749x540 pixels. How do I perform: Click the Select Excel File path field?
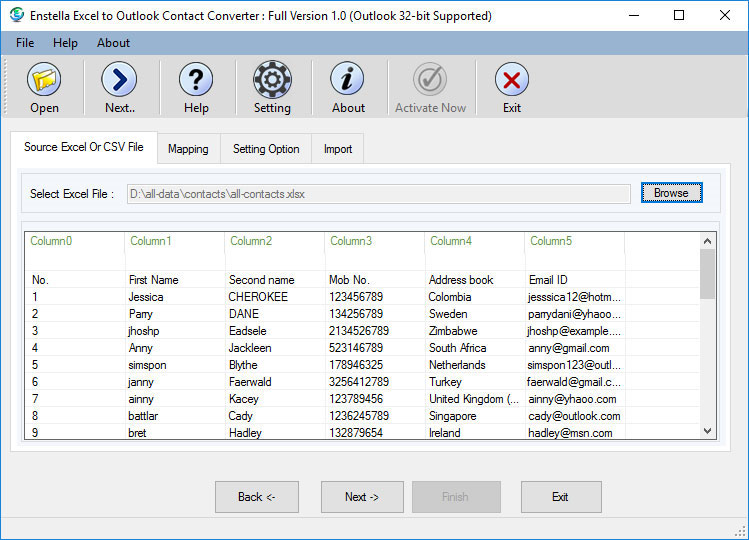pos(380,194)
